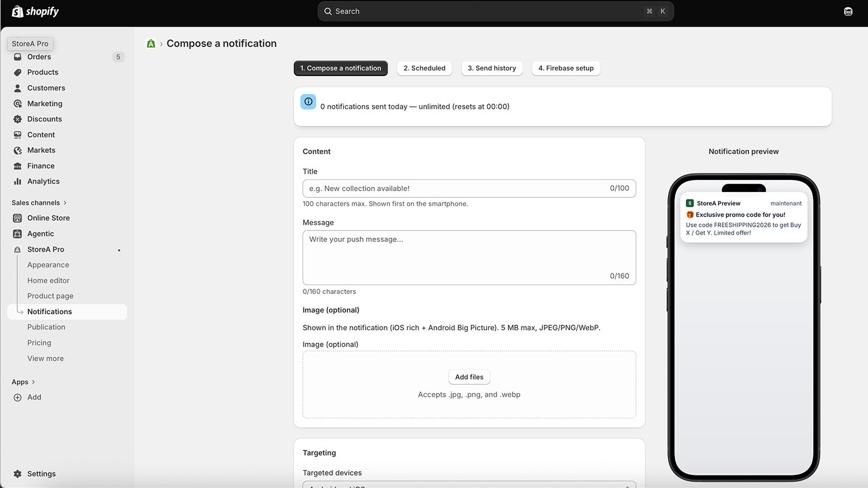868x488 pixels.
Task: Select the Notifications submenu item
Action: [67, 312]
